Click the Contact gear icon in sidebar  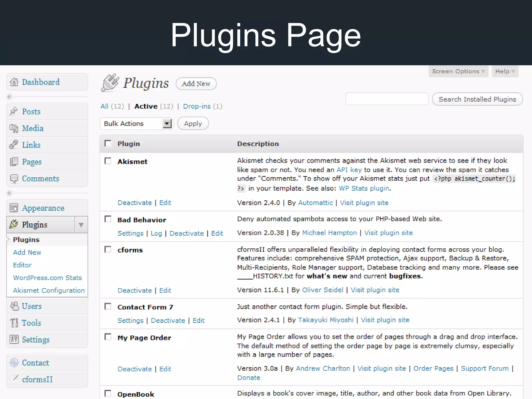(x=14, y=363)
